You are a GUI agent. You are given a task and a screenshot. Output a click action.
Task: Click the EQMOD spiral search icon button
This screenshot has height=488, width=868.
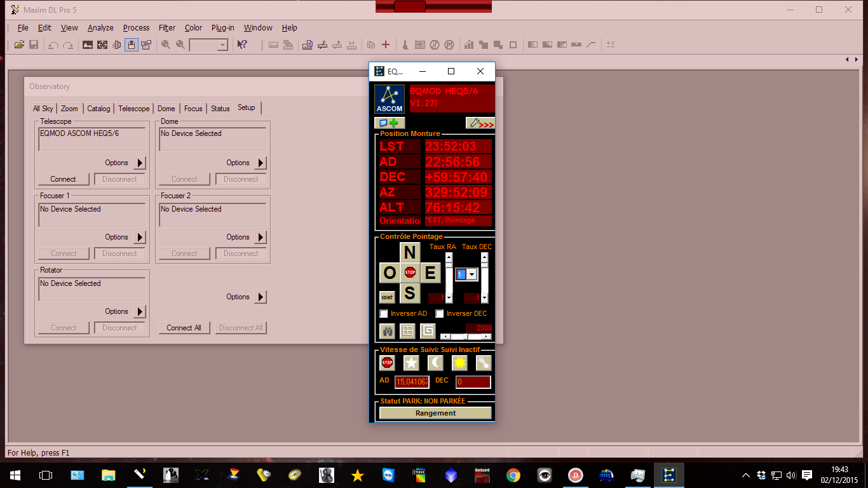point(428,331)
